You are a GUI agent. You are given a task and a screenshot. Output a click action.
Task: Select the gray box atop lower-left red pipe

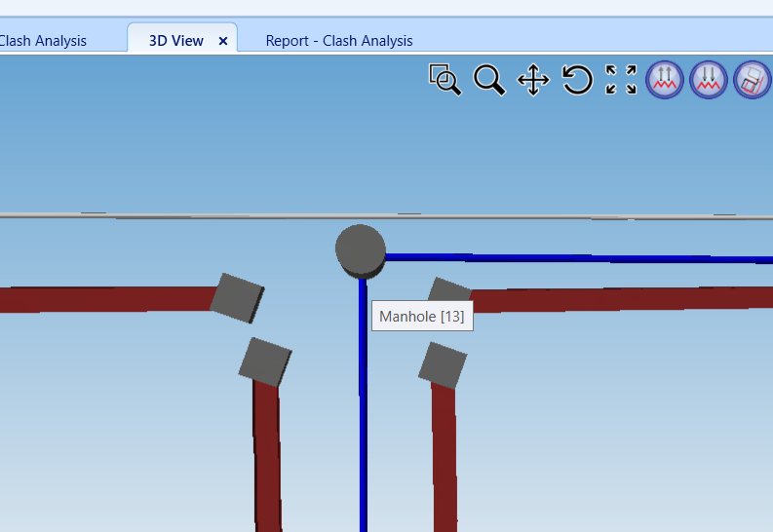point(265,361)
